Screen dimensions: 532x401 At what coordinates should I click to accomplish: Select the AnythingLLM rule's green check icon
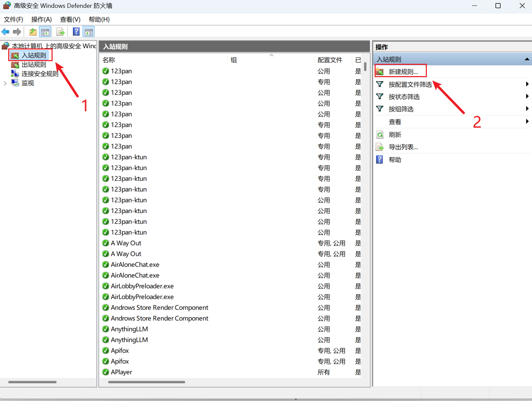(106, 329)
